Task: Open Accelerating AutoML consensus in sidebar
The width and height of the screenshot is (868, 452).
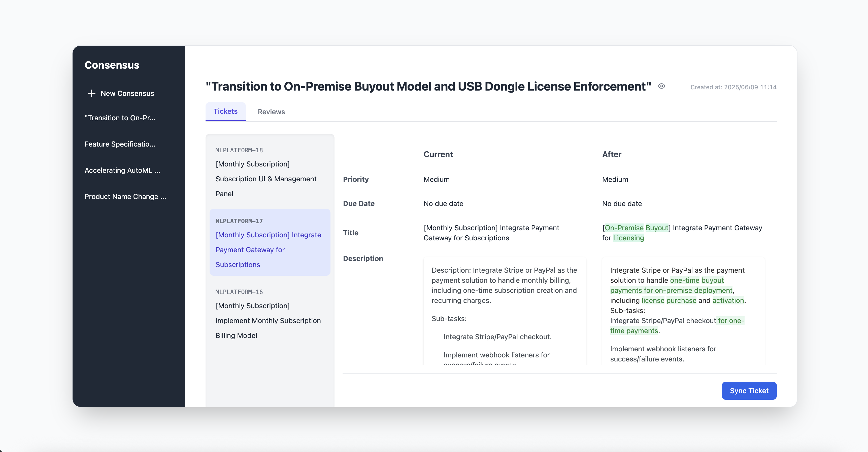Action: pyautogui.click(x=122, y=170)
